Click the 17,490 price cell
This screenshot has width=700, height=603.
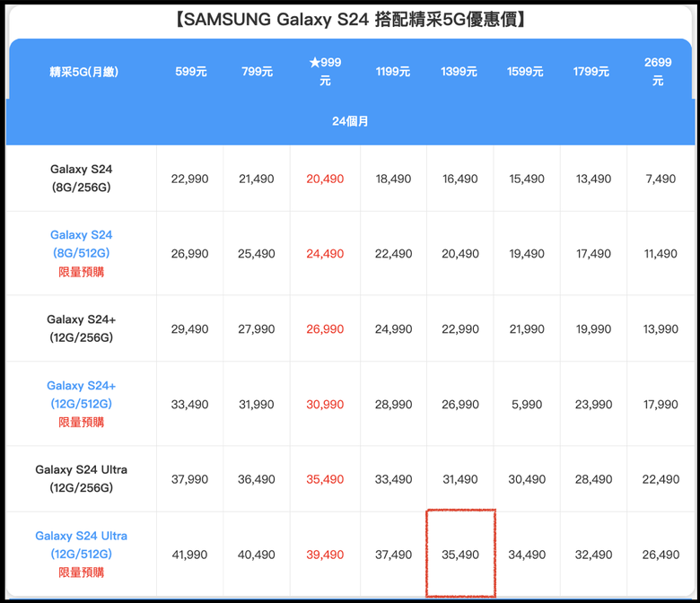click(x=593, y=254)
